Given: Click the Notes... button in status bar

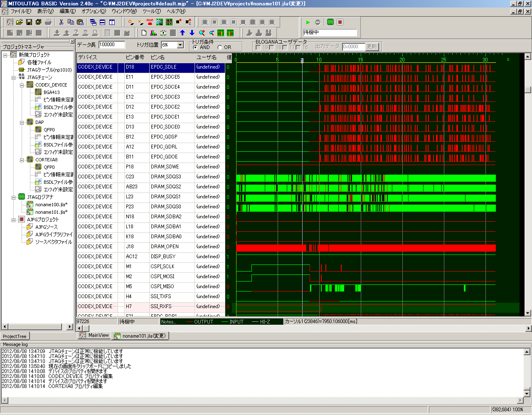Looking at the screenshot, I should [x=168, y=321].
